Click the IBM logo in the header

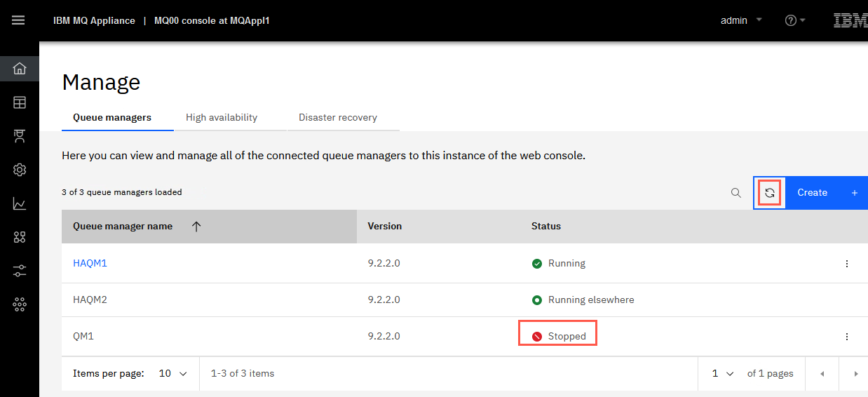coord(850,20)
